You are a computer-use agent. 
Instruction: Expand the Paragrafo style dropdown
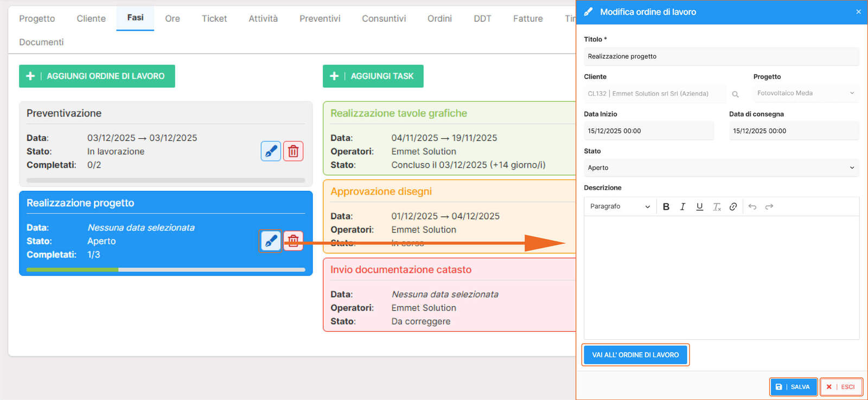point(620,207)
